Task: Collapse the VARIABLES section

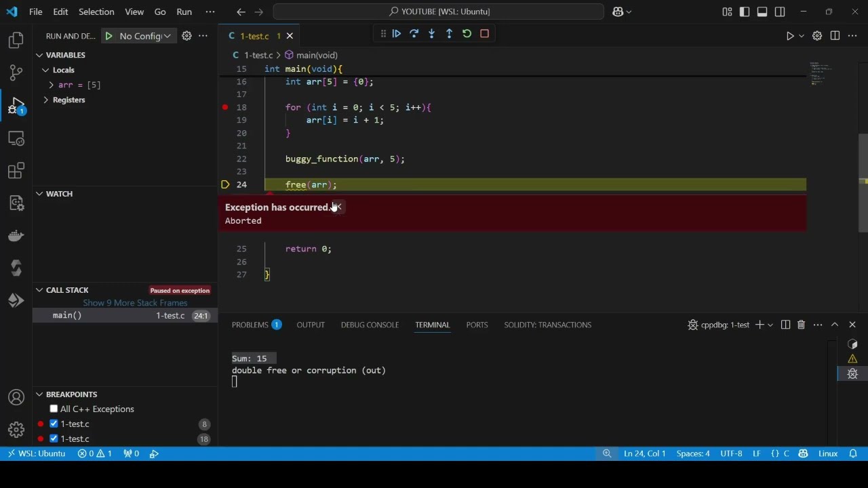Action: (x=39, y=55)
